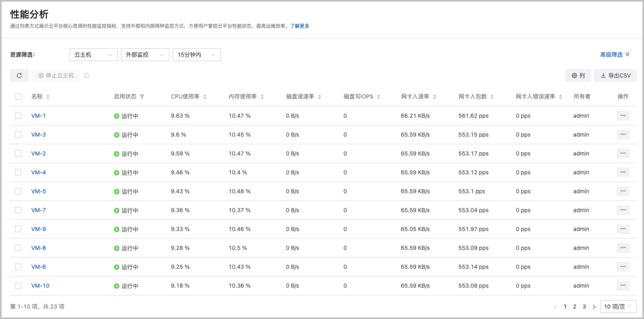Click the refresh icon button

19,76
